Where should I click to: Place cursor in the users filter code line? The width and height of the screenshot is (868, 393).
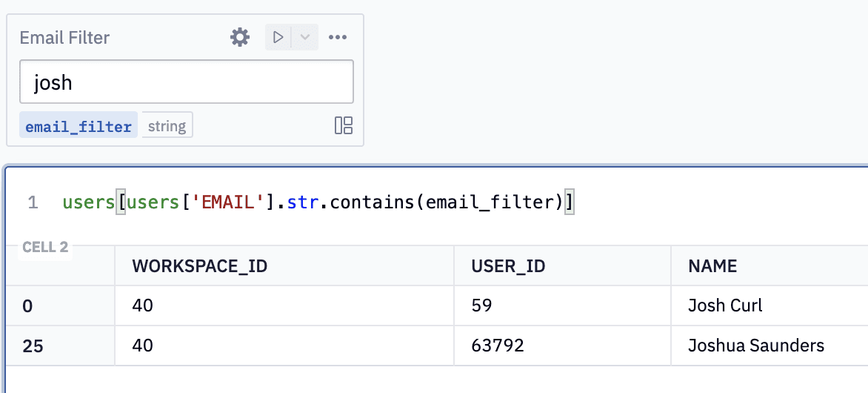[318, 202]
